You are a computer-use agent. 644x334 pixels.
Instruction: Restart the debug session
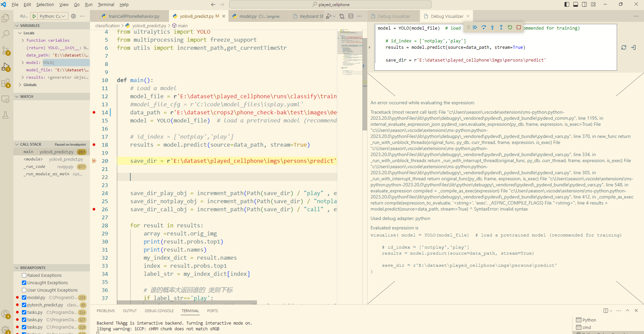click(510, 28)
